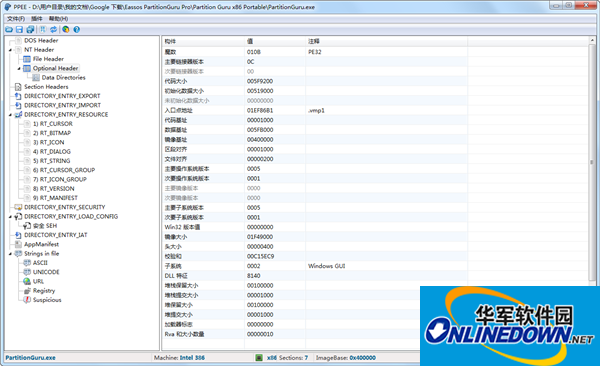Click the DIRECTORY_ENTRY_IMPORT icon
This screenshot has width=600, height=366.
pos(18,105)
